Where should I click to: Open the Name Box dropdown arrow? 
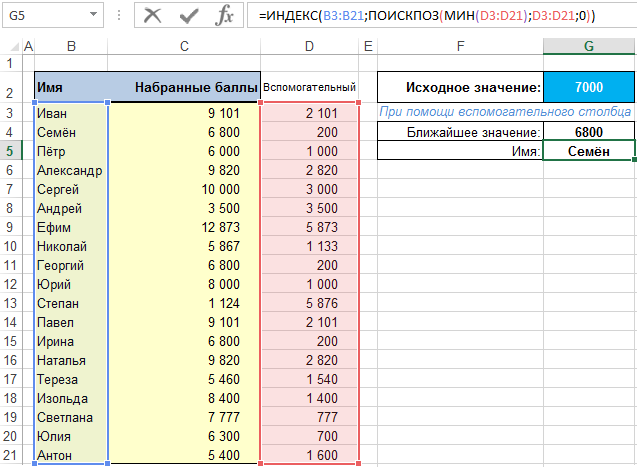click(93, 15)
